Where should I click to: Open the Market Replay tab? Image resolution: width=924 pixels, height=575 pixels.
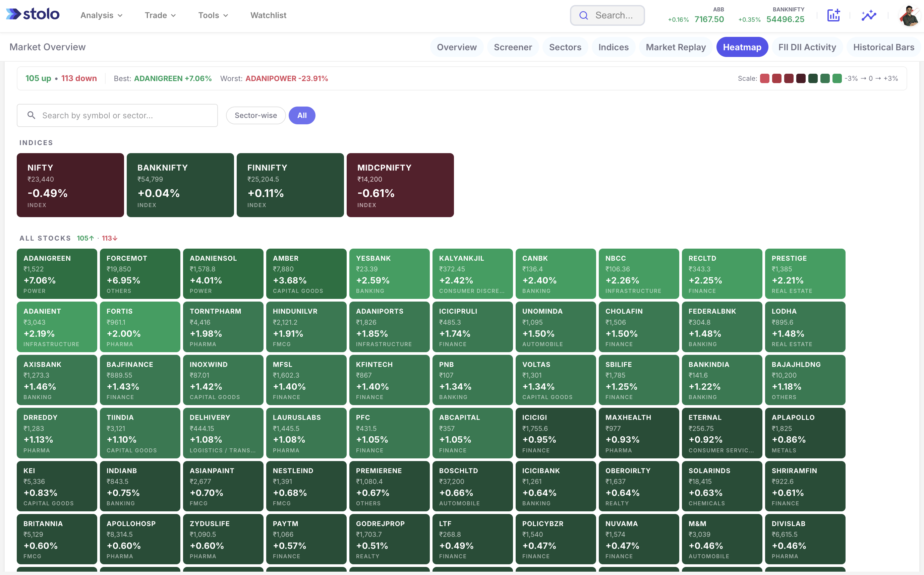tap(676, 47)
